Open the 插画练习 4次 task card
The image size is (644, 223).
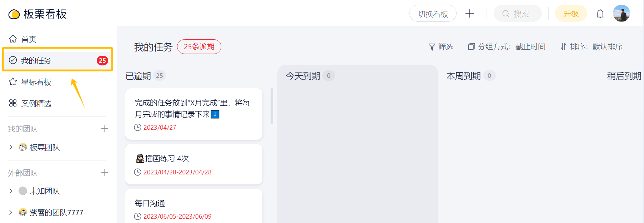point(193,164)
